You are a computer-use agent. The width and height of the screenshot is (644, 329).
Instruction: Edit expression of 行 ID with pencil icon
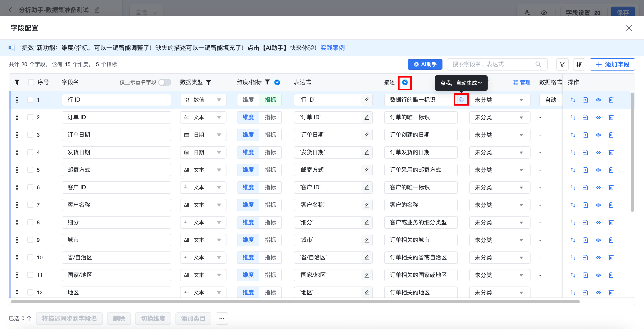pyautogui.click(x=366, y=100)
